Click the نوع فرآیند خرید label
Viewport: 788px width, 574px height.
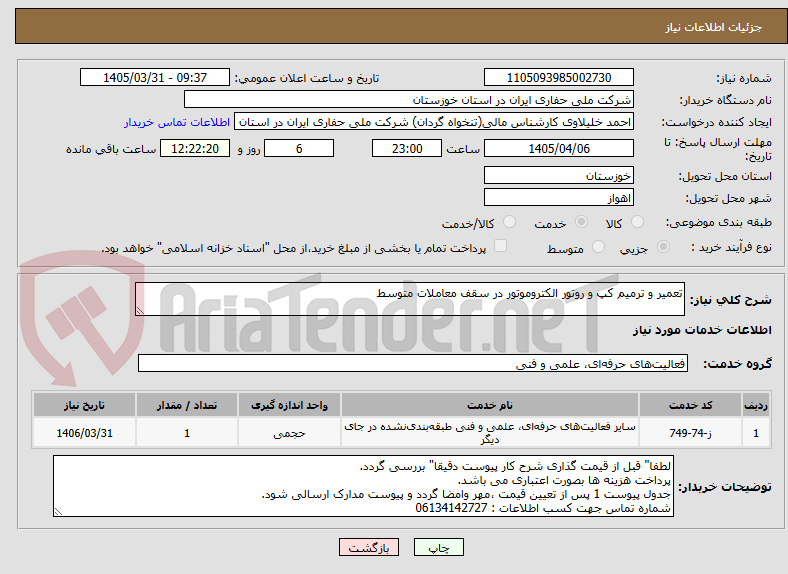click(732, 247)
